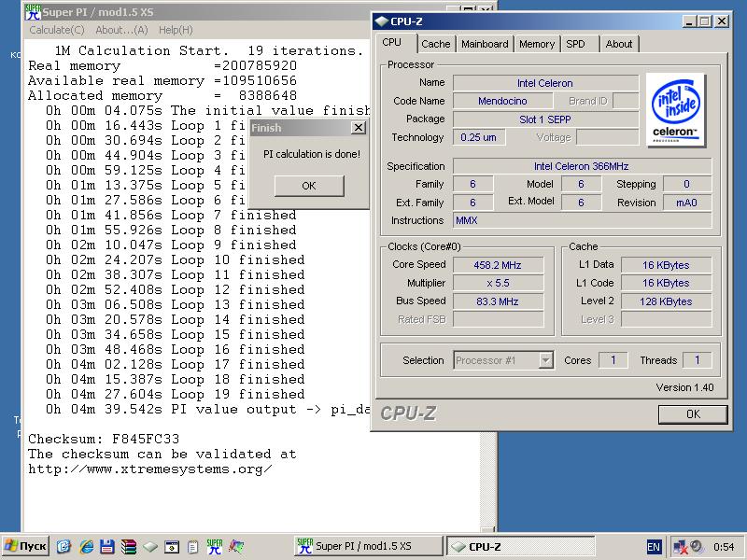Click the Intel Celeron name field
Image resolution: width=747 pixels, height=560 pixels.
[x=545, y=83]
